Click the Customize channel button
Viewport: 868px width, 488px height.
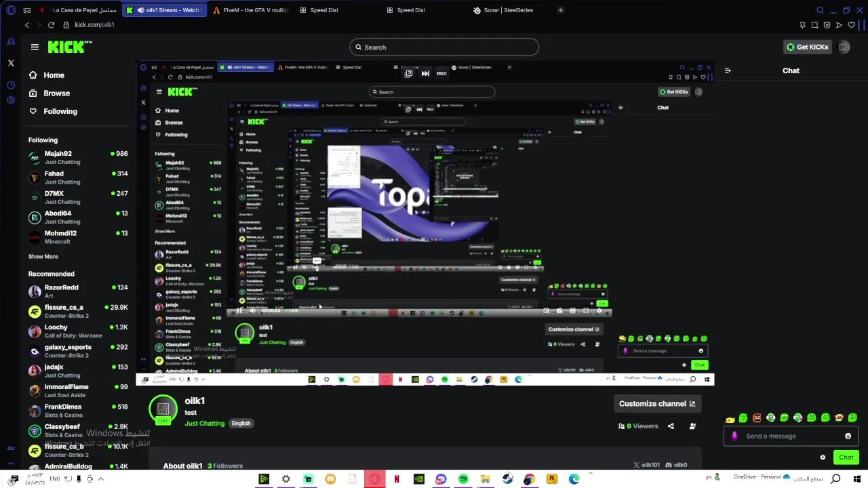point(657,403)
